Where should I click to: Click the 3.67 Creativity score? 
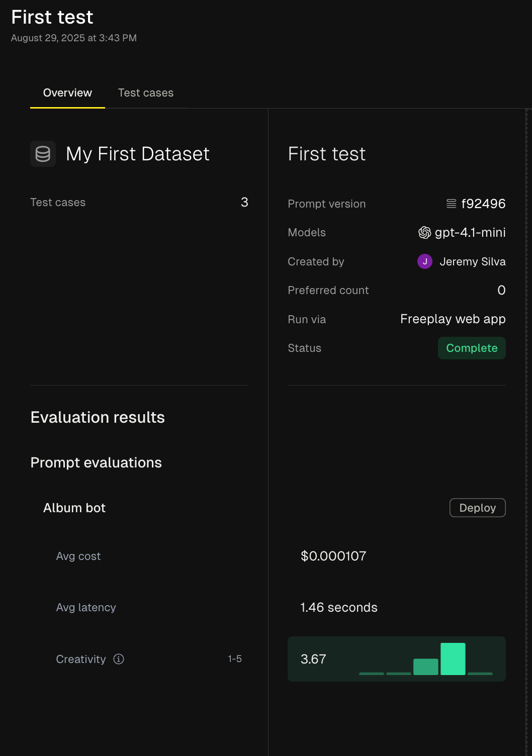(x=313, y=659)
